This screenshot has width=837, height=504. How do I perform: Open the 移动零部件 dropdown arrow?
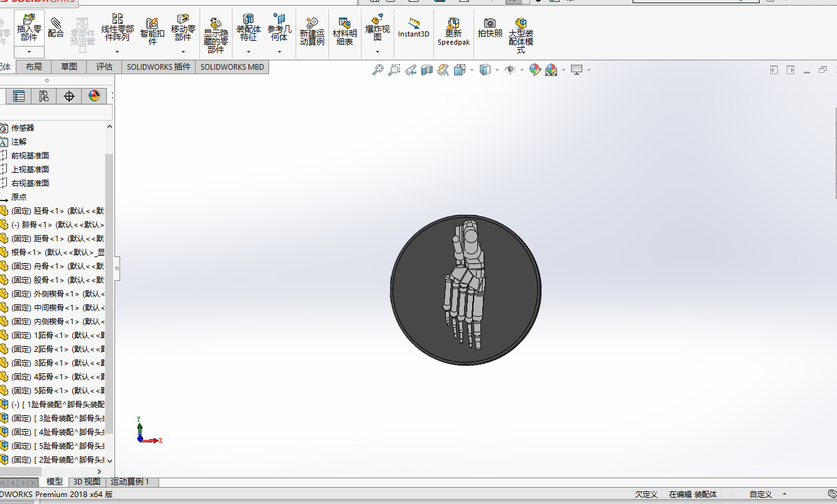(183, 52)
